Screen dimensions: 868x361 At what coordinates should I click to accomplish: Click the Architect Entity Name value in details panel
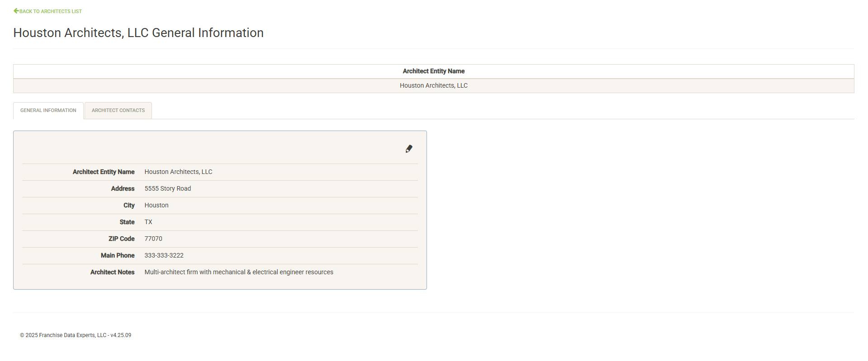pos(178,172)
